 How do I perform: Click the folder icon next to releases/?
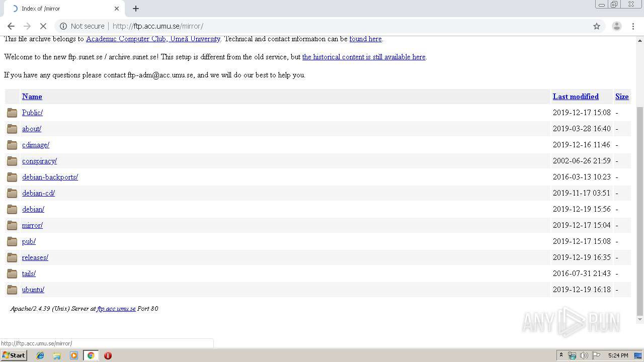pos(12,257)
